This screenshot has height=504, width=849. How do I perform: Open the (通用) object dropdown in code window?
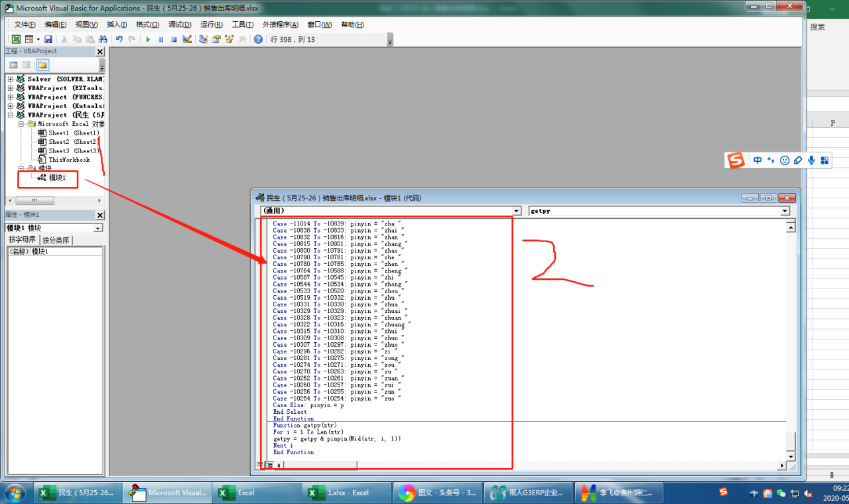[x=518, y=211]
